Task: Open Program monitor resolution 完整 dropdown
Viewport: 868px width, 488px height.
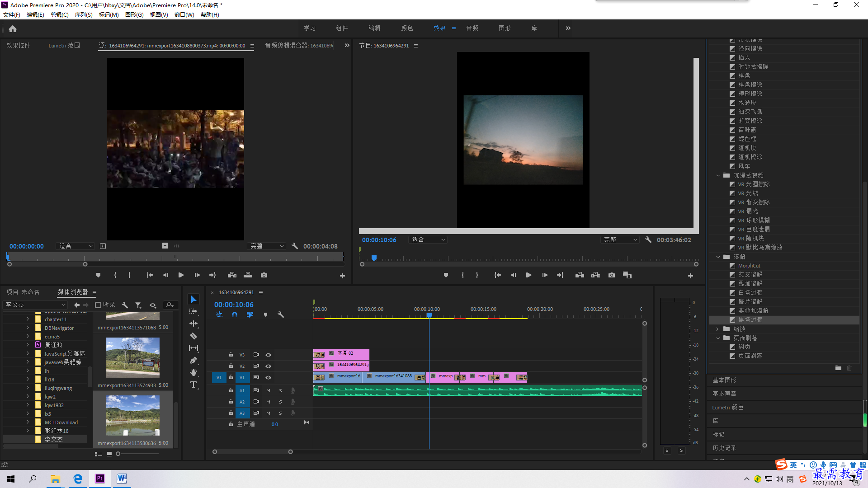Action: point(620,240)
